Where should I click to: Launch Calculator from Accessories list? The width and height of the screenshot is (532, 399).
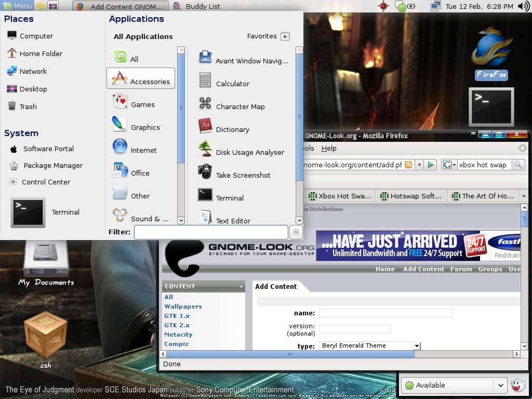(x=224, y=81)
